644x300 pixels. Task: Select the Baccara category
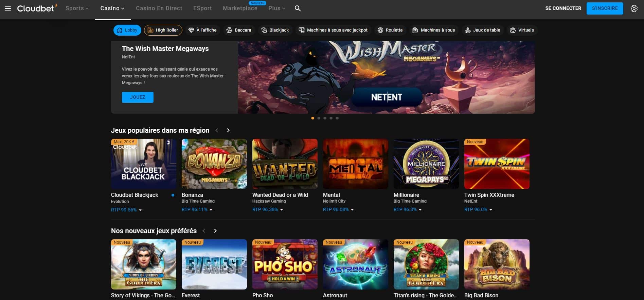click(239, 30)
